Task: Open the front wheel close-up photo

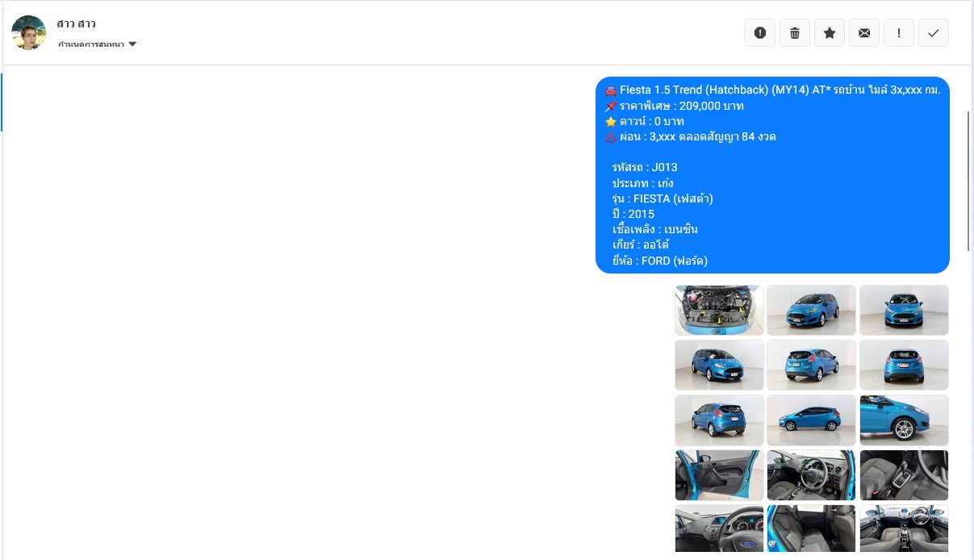Action: tap(904, 420)
